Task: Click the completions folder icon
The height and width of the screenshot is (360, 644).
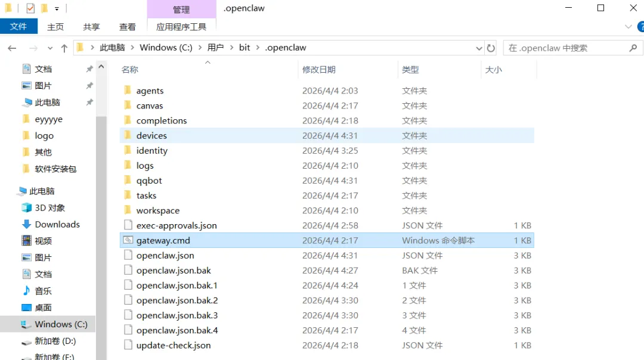Action: (128, 120)
